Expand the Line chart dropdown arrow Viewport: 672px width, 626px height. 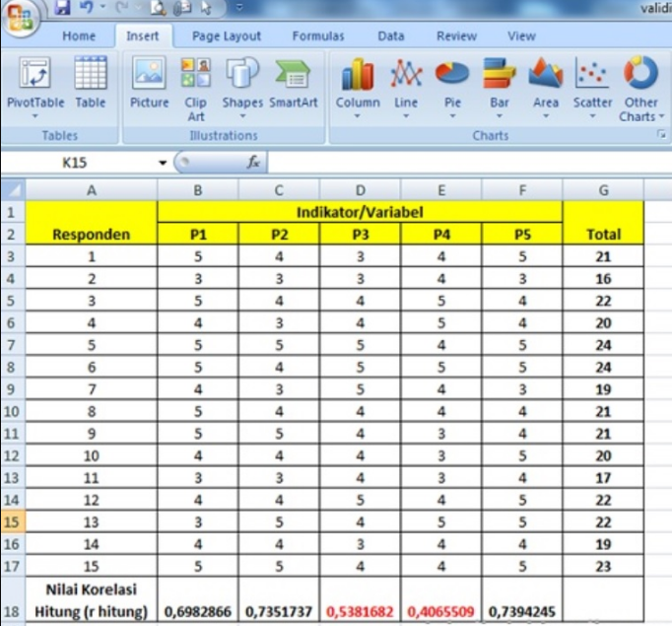coord(406,116)
